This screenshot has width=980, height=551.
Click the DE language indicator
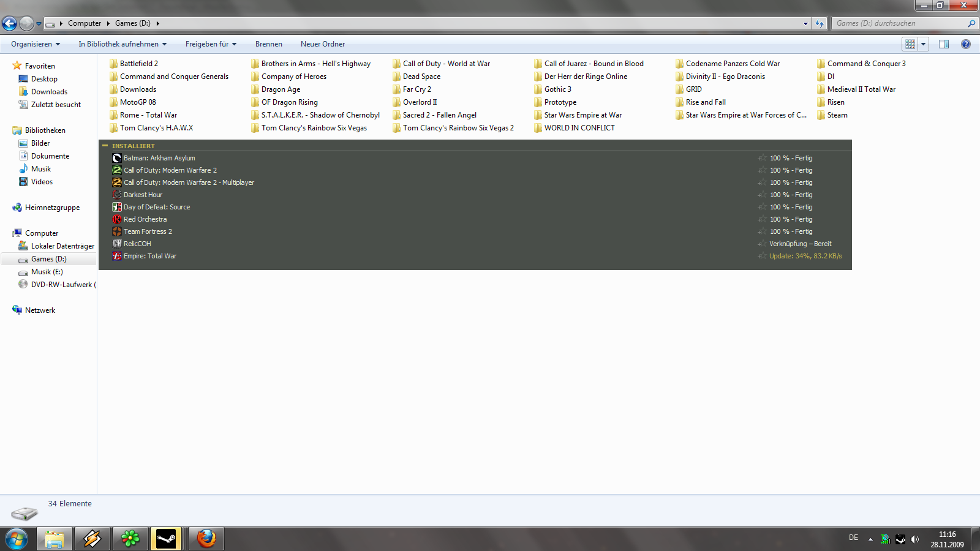(x=853, y=538)
